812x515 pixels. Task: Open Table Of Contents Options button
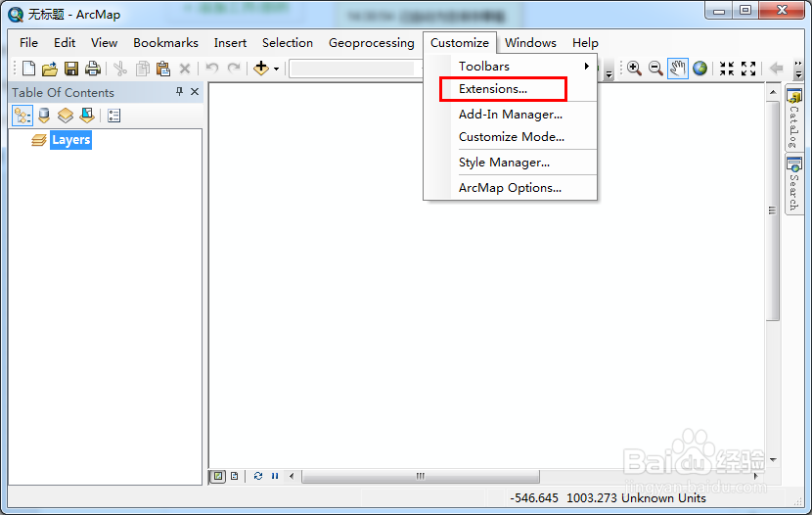click(x=113, y=116)
